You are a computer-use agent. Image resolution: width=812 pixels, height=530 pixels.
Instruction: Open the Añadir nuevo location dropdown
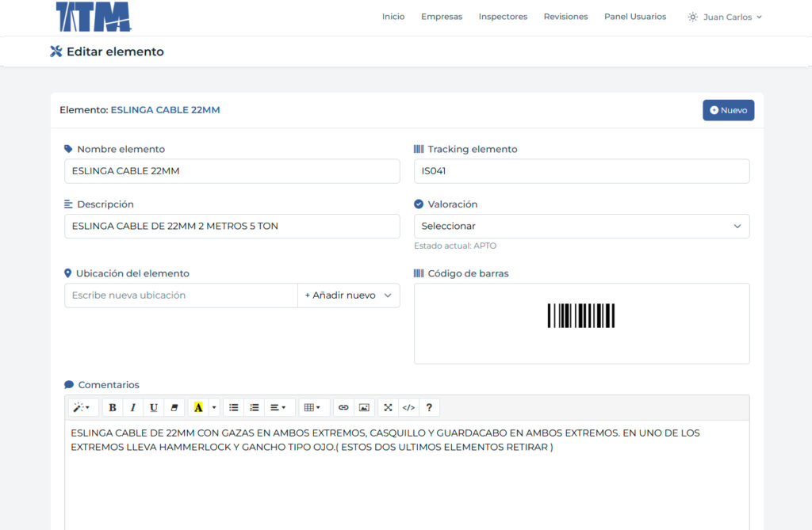coord(349,295)
